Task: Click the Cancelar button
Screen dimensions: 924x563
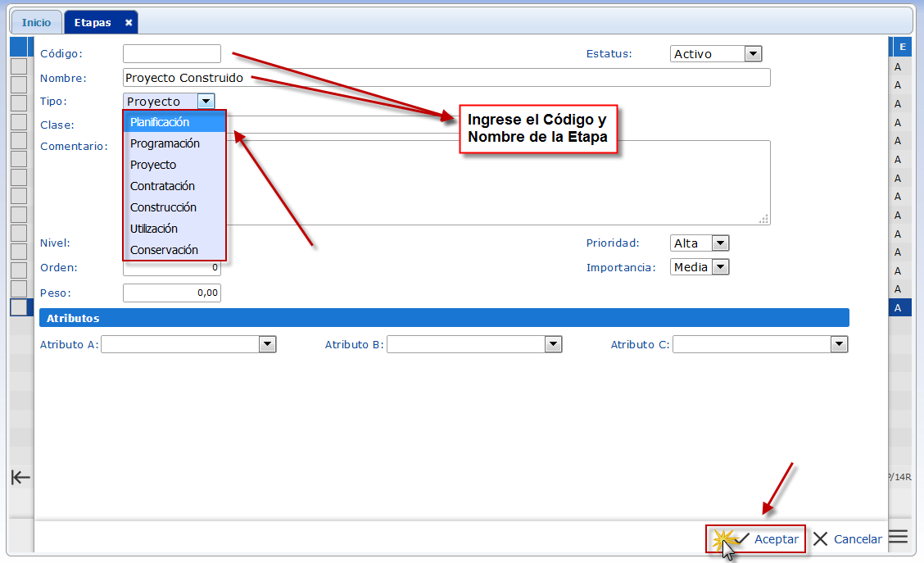Action: tap(848, 539)
